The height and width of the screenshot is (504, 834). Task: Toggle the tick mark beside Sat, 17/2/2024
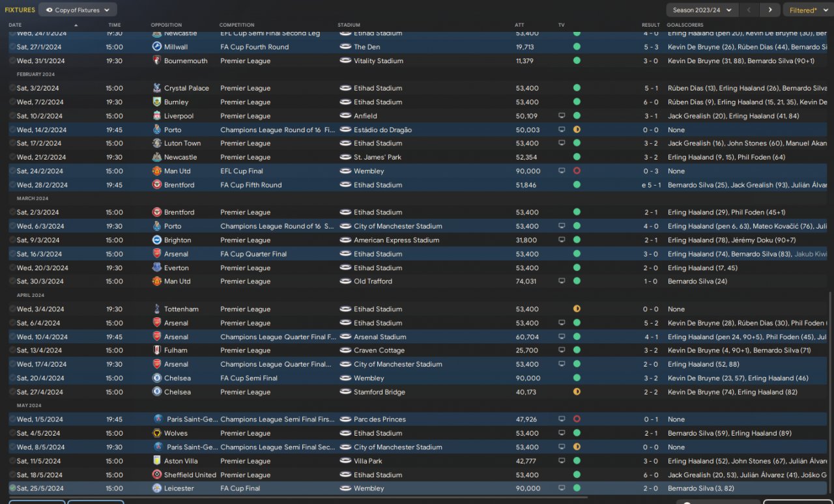pos(12,143)
